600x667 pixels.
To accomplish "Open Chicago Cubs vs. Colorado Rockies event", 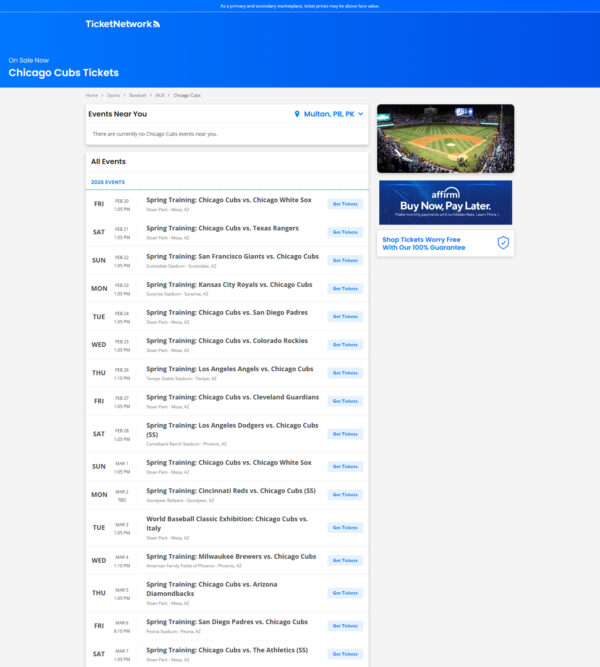I will point(227,341).
